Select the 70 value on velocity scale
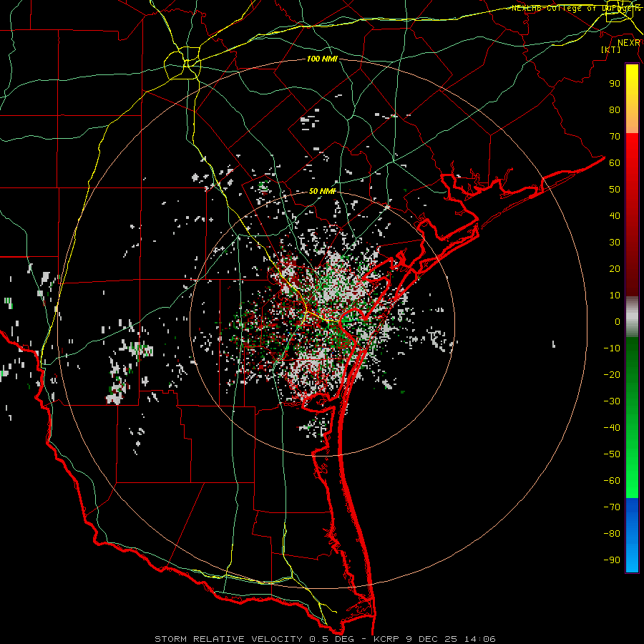 pyautogui.click(x=615, y=137)
